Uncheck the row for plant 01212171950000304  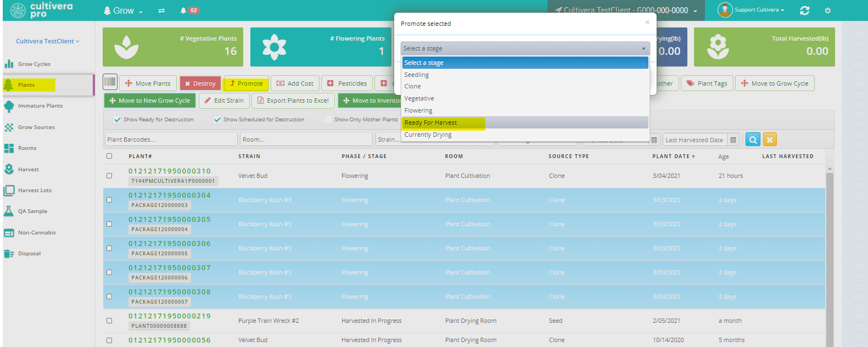click(109, 200)
